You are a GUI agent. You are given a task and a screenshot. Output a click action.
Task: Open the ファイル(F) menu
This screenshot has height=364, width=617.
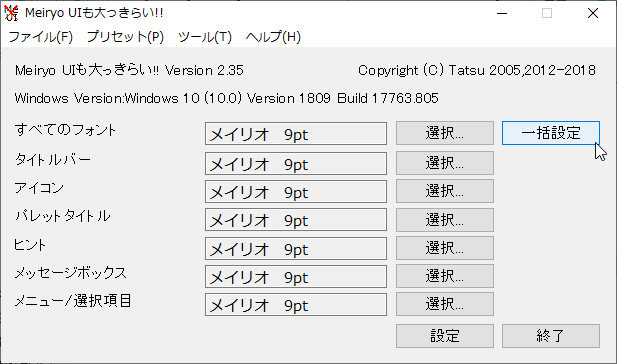41,37
